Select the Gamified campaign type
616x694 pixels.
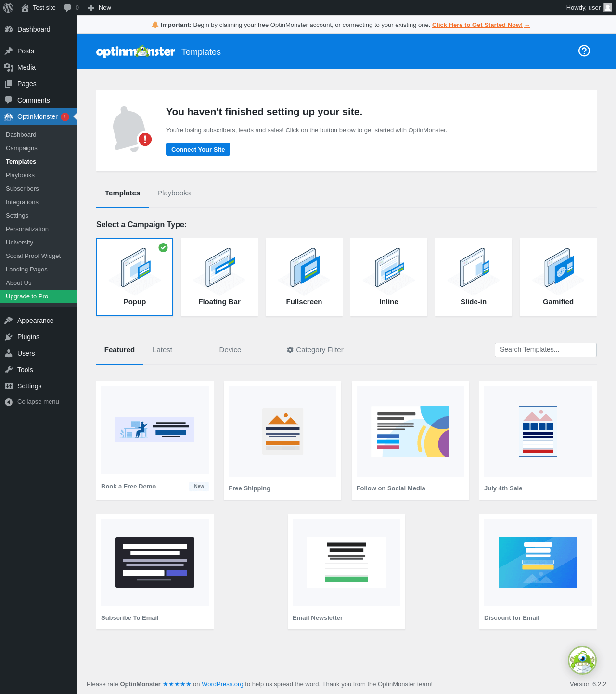click(x=558, y=277)
